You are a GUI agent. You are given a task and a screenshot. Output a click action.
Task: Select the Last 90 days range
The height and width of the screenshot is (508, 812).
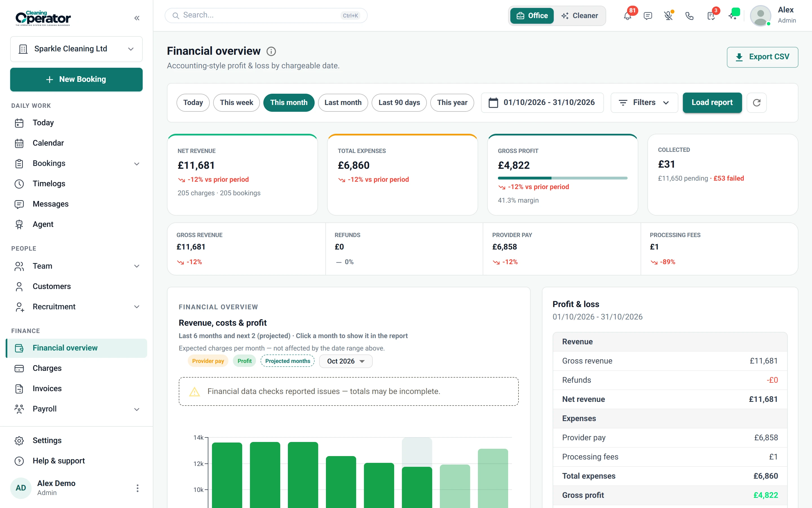pos(399,102)
